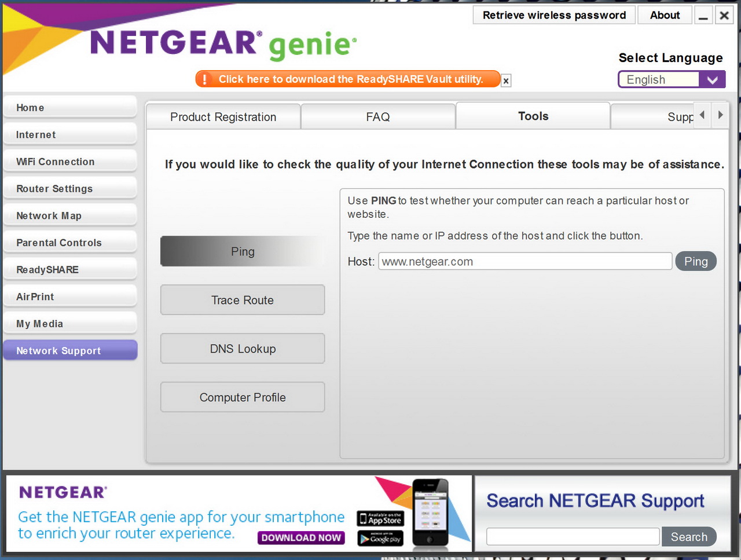This screenshot has height=560, width=741.
Task: Select the English language field
Action: click(659, 80)
